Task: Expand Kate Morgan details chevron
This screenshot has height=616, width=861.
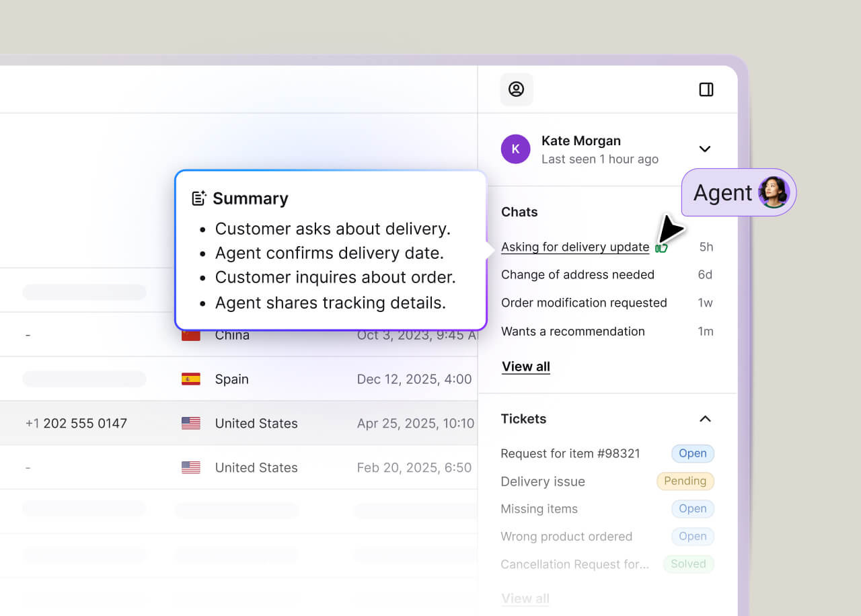Action: [x=704, y=149]
